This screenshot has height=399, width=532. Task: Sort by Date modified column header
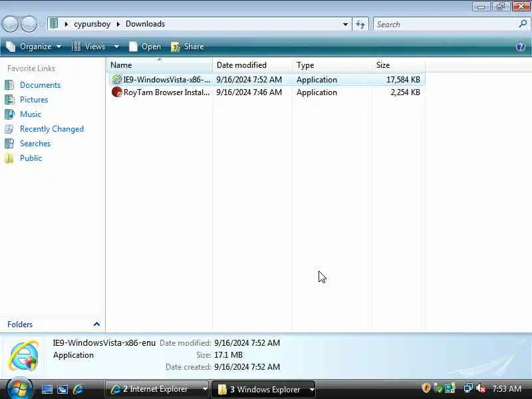pyautogui.click(x=252, y=65)
